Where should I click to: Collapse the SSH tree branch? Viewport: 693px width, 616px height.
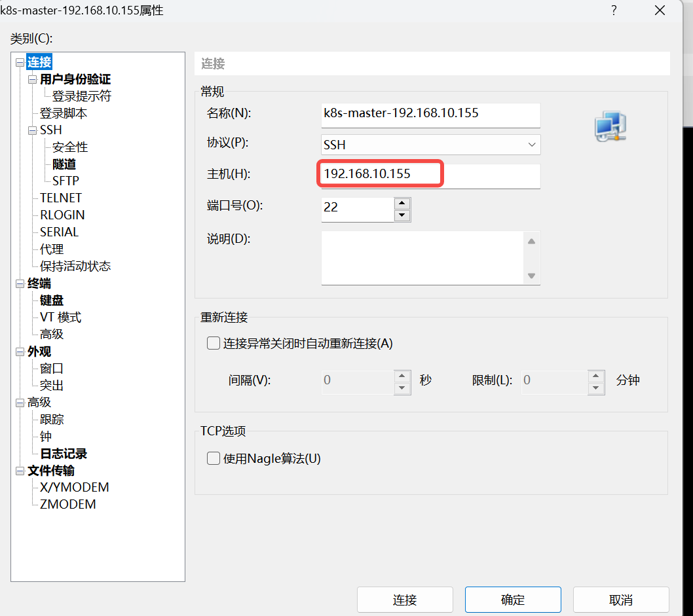point(31,130)
